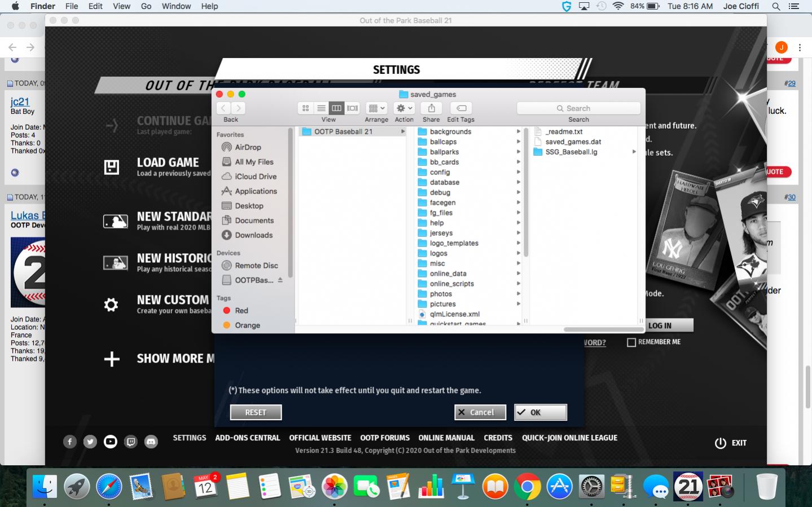This screenshot has height=507, width=812.
Task: Open Downloads in the Finder sidebar
Action: click(253, 235)
